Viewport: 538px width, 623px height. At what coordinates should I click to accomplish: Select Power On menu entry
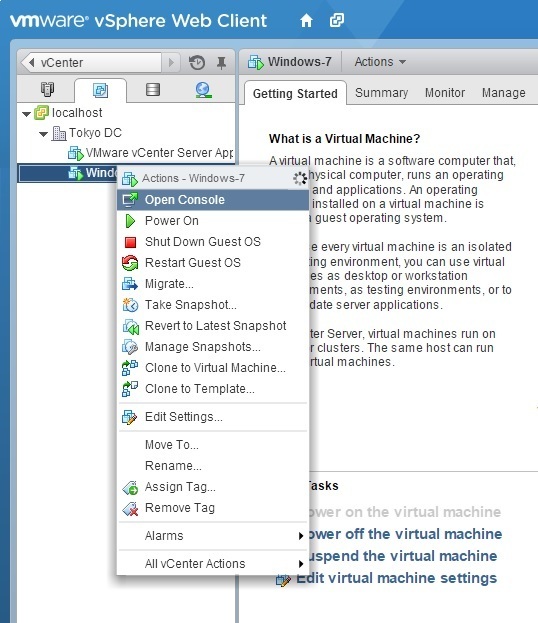click(x=213, y=221)
